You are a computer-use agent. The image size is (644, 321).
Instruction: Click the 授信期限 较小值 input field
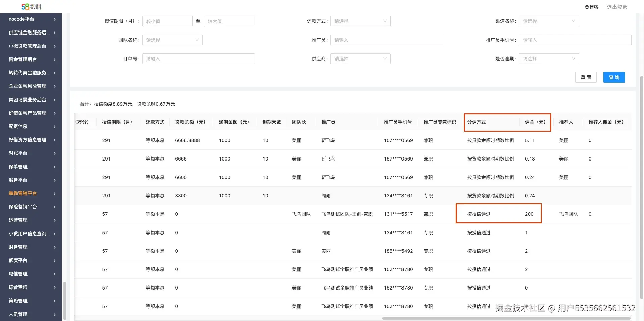(x=167, y=21)
